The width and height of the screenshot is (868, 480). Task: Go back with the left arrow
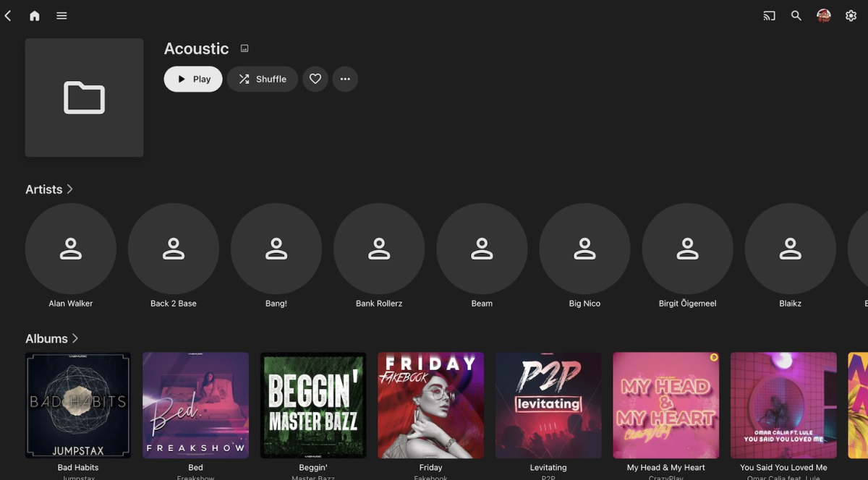click(x=8, y=15)
